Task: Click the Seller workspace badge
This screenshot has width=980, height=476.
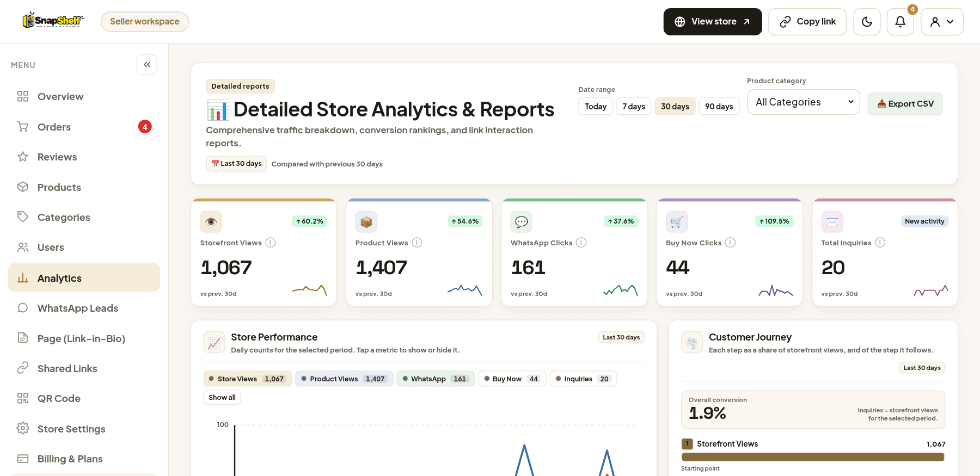Action: [145, 22]
